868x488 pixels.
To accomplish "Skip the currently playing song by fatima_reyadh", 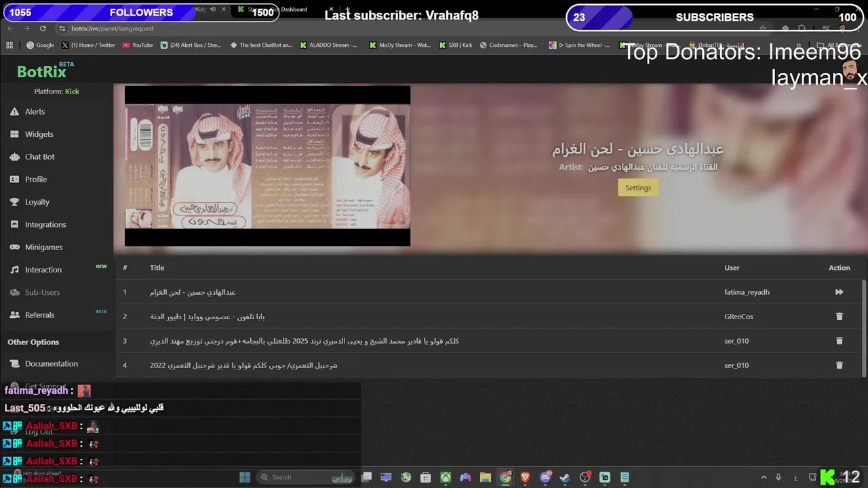I will pyautogui.click(x=839, y=292).
